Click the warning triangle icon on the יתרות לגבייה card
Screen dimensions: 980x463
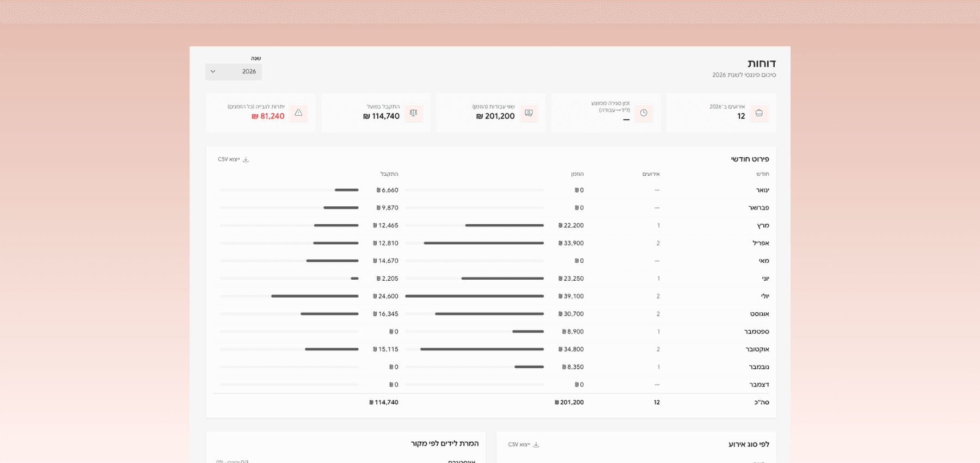tap(298, 113)
